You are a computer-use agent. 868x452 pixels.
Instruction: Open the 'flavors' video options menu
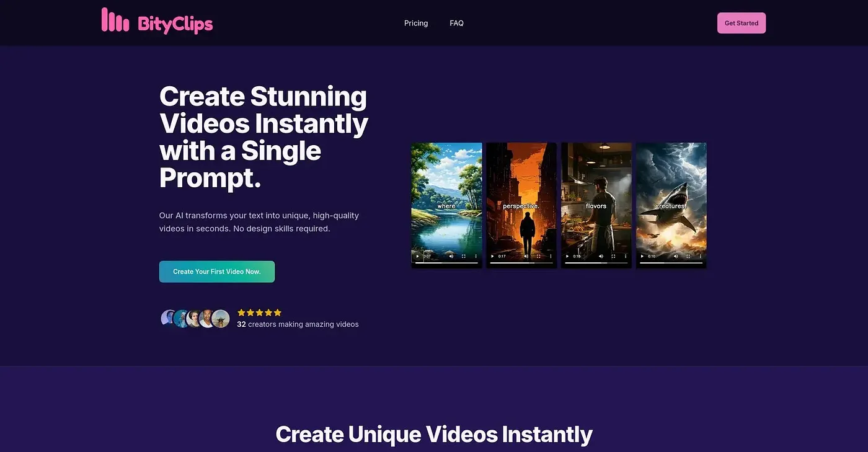626,256
